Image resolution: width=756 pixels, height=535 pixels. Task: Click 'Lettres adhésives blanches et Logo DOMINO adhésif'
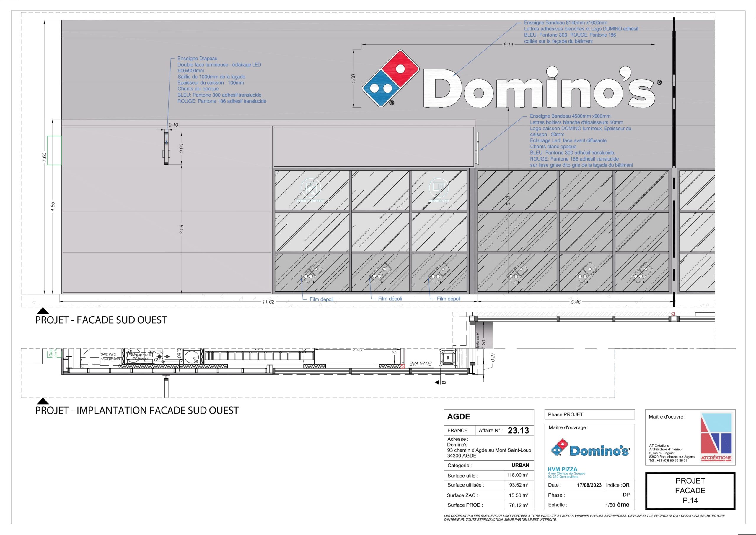click(x=581, y=29)
